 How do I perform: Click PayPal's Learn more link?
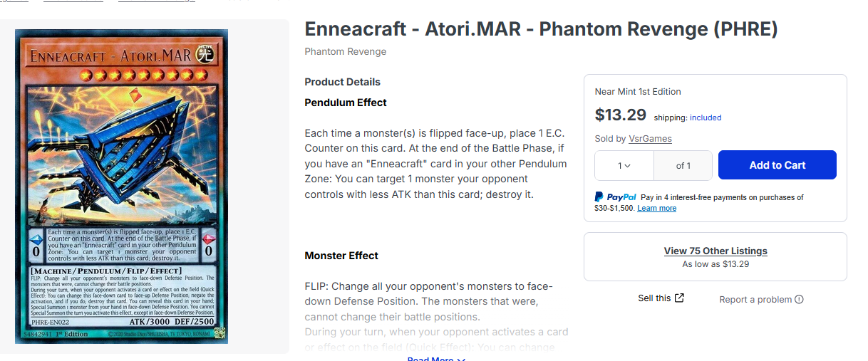click(656, 208)
